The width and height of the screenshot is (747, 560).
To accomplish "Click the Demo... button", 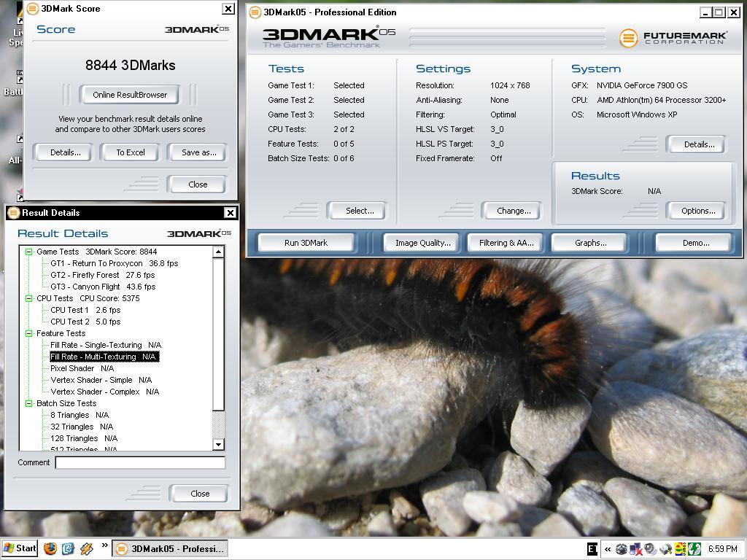I will pos(695,243).
